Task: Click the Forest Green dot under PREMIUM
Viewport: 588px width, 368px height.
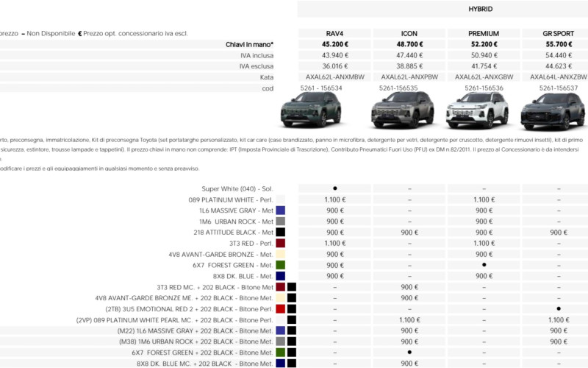Action: [x=484, y=265]
